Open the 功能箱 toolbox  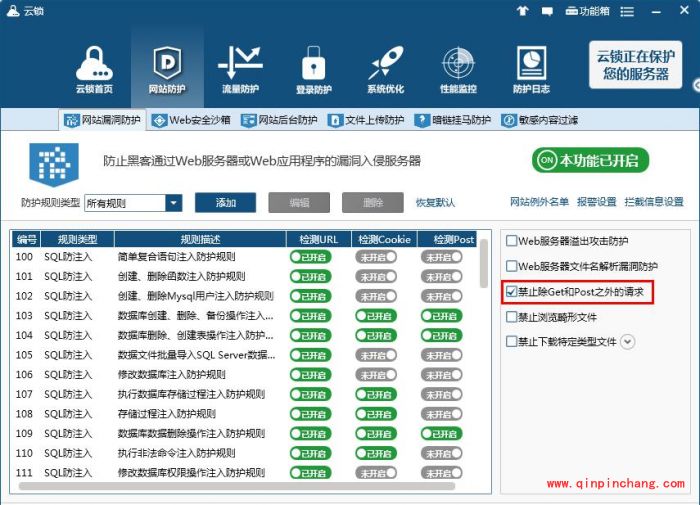pyautogui.click(x=587, y=11)
